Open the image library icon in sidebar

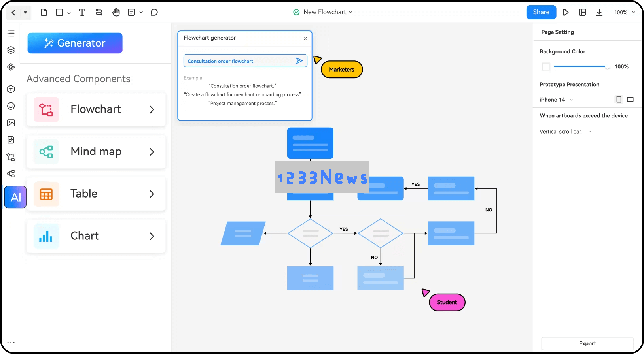(11, 123)
